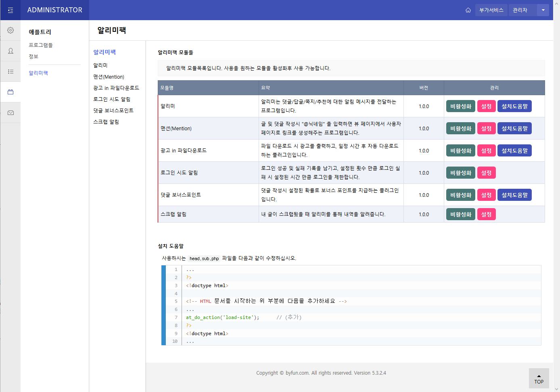This screenshot has width=560, height=392.
Task: Open 알리미 submenu item
Action: pos(100,65)
